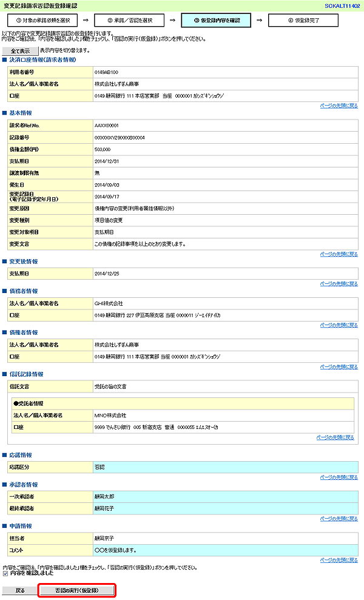Click 株式会社しずぎん商事 in the 債権者情報 table
The width and height of the screenshot is (364, 600).
pos(116,345)
